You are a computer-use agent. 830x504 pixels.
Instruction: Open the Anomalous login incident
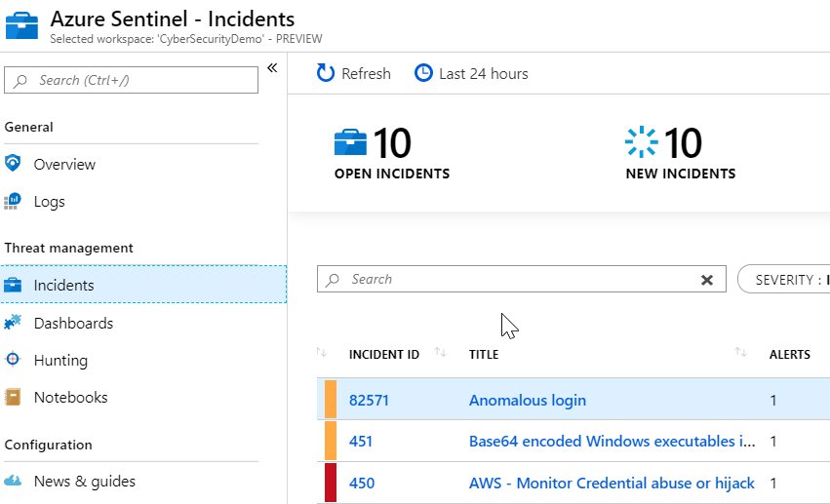527,400
